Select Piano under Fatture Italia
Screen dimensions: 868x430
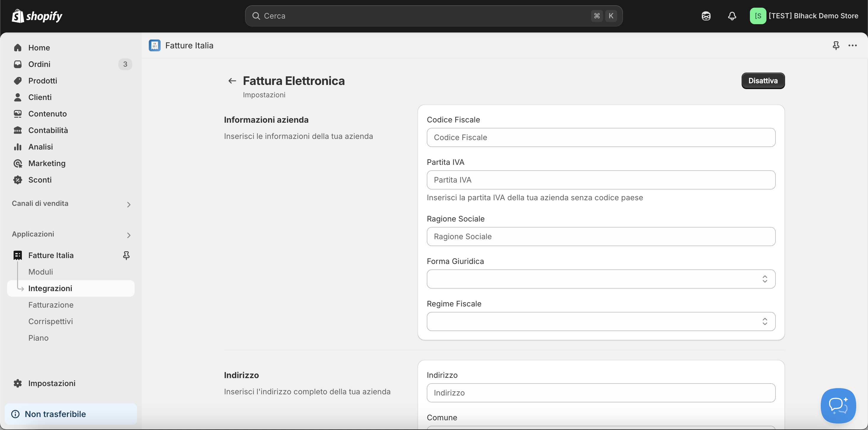pyautogui.click(x=71, y=338)
